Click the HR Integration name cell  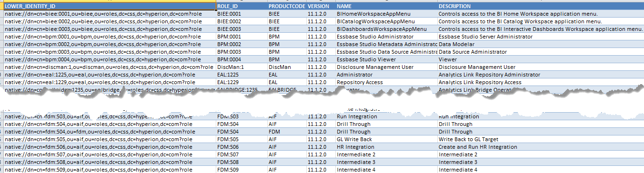(386, 147)
